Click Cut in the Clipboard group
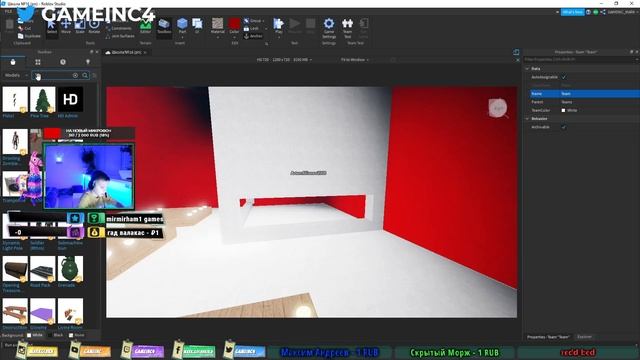 pyautogui.click(x=25, y=29)
